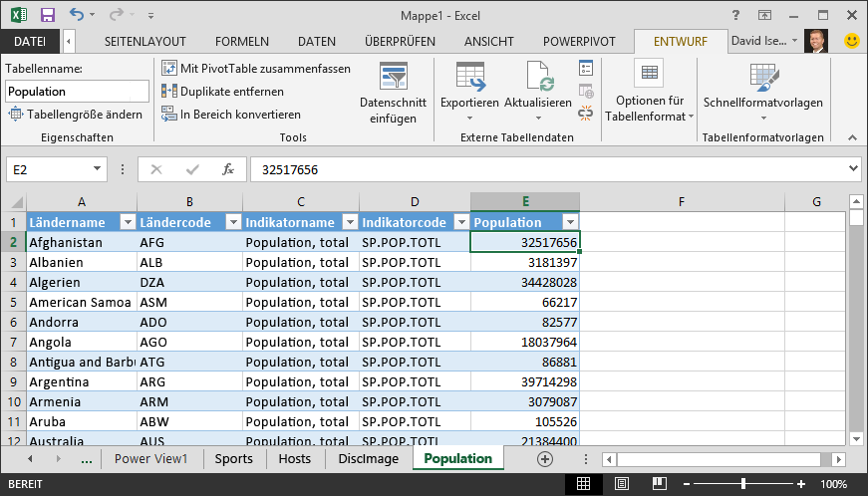Open the Sports sheet tab

(x=233, y=459)
